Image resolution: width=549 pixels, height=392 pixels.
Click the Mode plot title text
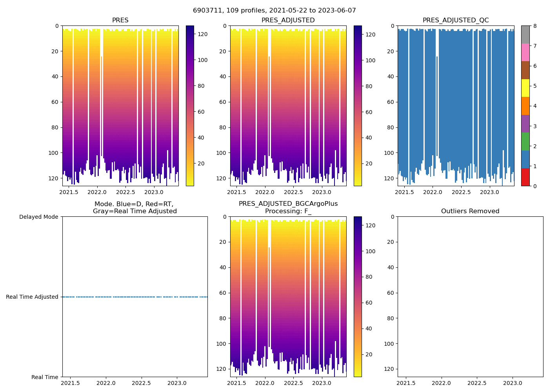tap(135, 208)
